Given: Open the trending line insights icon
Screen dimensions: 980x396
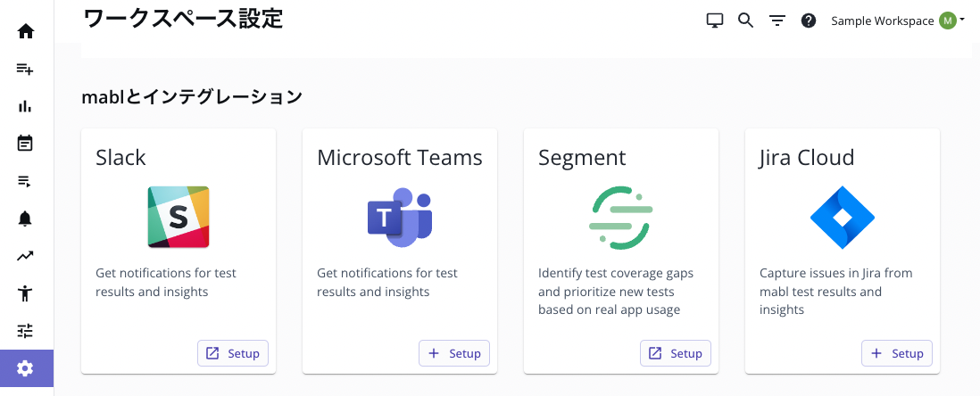Looking at the screenshot, I should click(x=25, y=256).
